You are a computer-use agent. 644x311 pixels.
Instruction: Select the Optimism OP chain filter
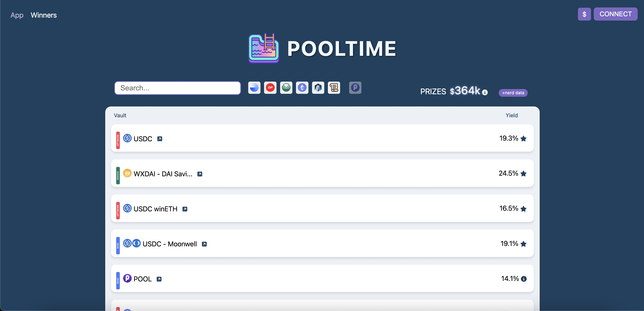[x=270, y=88]
